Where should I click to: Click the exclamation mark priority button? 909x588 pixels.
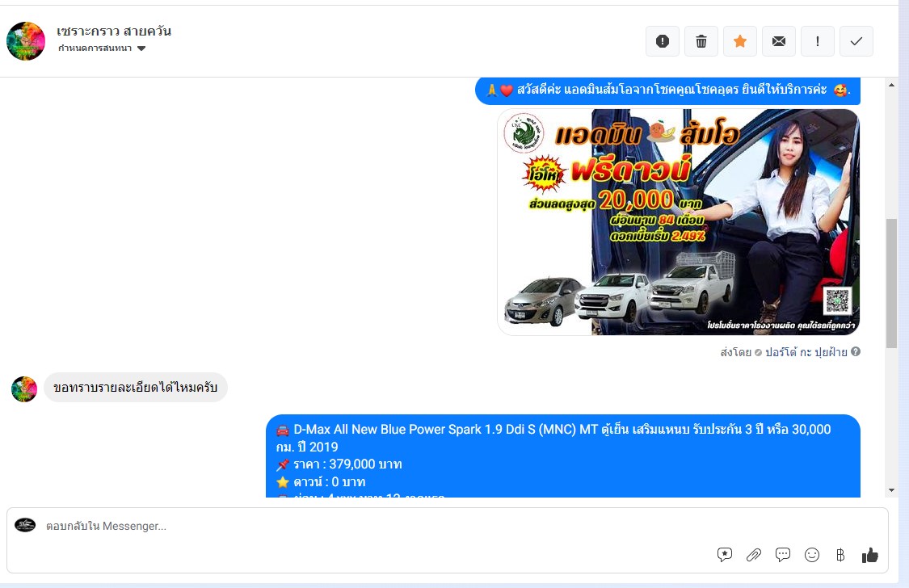point(818,41)
